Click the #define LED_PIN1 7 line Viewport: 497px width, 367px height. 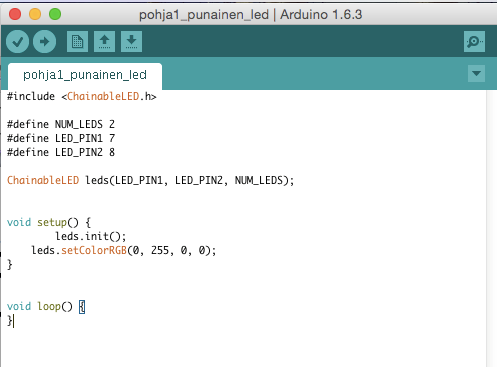click(61, 138)
